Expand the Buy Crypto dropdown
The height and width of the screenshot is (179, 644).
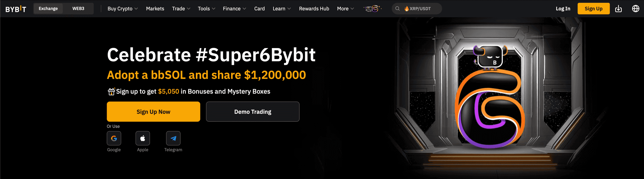[x=123, y=9]
